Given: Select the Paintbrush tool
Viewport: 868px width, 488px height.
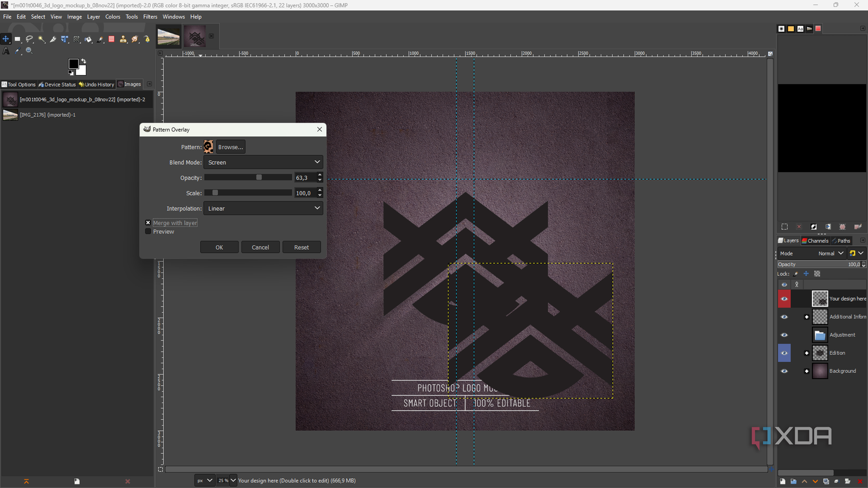Looking at the screenshot, I should pyautogui.click(x=100, y=39).
